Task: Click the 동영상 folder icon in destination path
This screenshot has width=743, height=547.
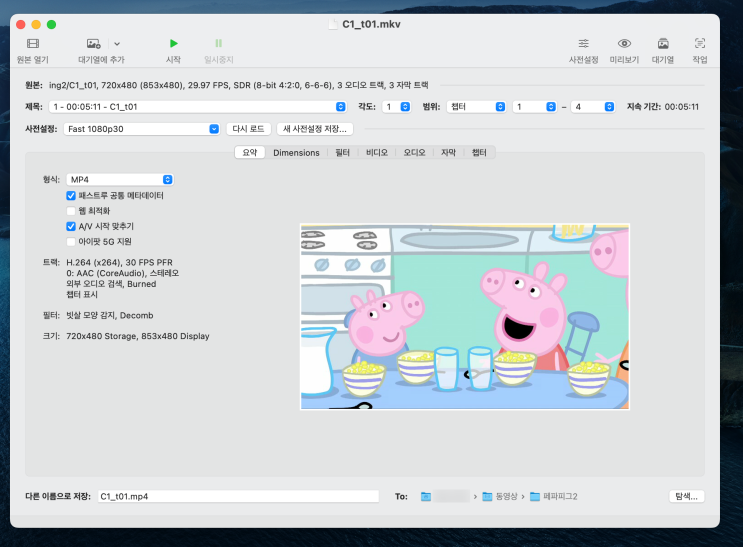Action: click(488, 496)
